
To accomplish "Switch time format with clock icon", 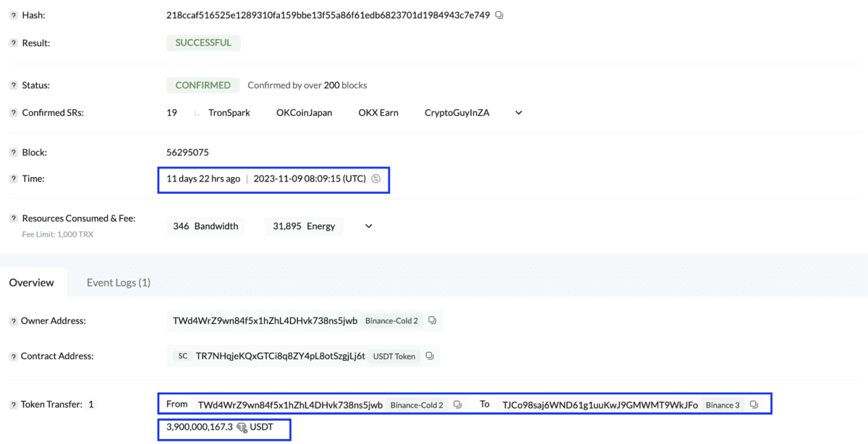I will point(375,179).
